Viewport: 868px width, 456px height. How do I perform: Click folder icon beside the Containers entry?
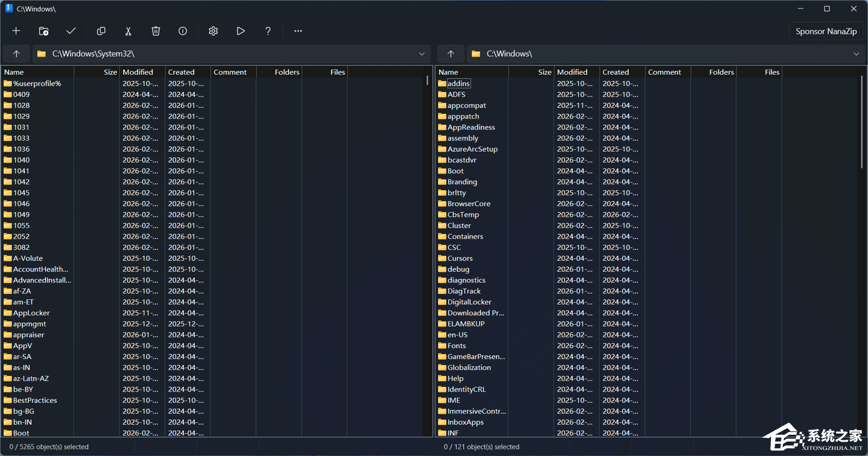[442, 236]
